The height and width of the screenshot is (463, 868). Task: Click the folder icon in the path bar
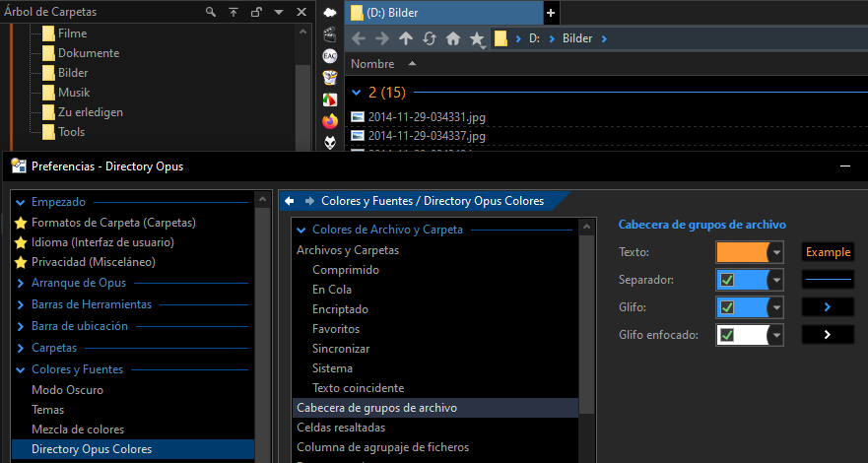pyautogui.click(x=501, y=38)
